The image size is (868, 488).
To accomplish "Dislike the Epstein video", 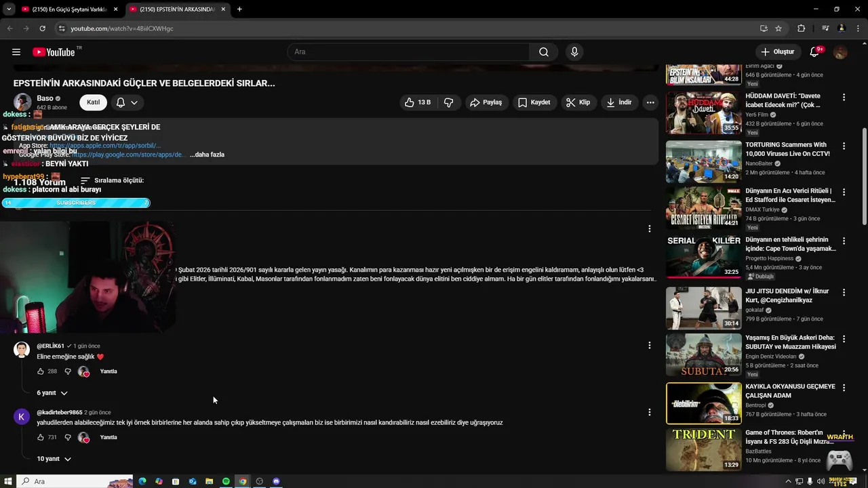I will pyautogui.click(x=448, y=102).
